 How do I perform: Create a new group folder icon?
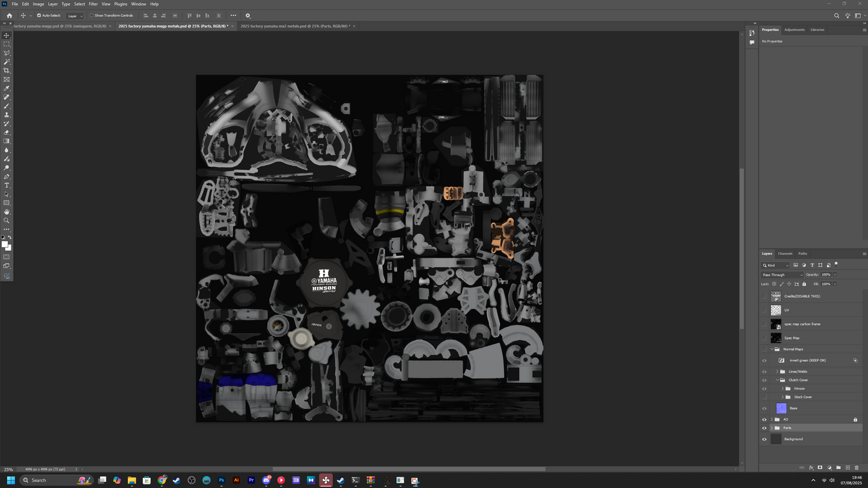click(x=839, y=468)
